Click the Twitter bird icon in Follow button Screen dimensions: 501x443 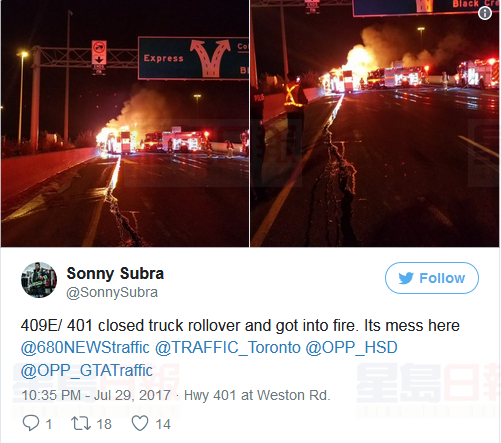[406, 278]
